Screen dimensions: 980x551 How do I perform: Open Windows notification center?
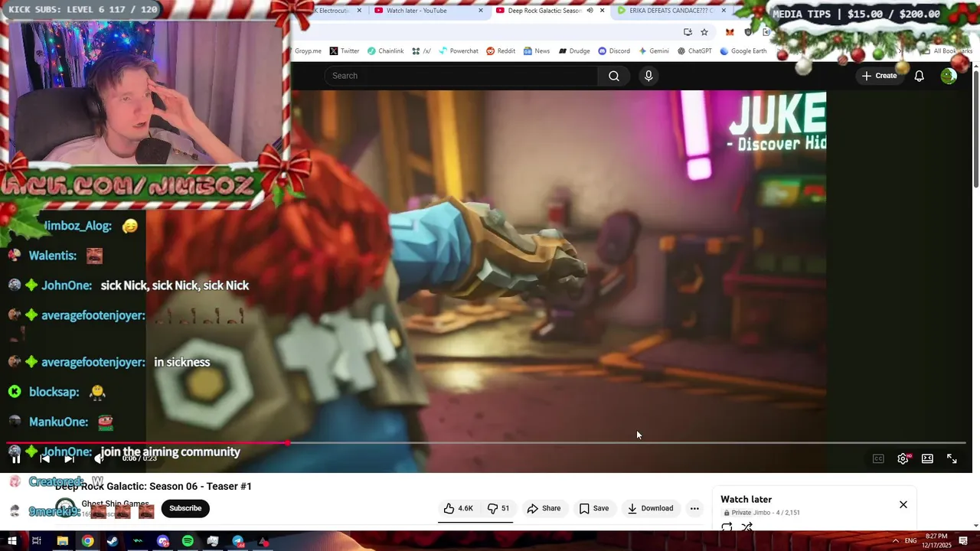point(963,541)
